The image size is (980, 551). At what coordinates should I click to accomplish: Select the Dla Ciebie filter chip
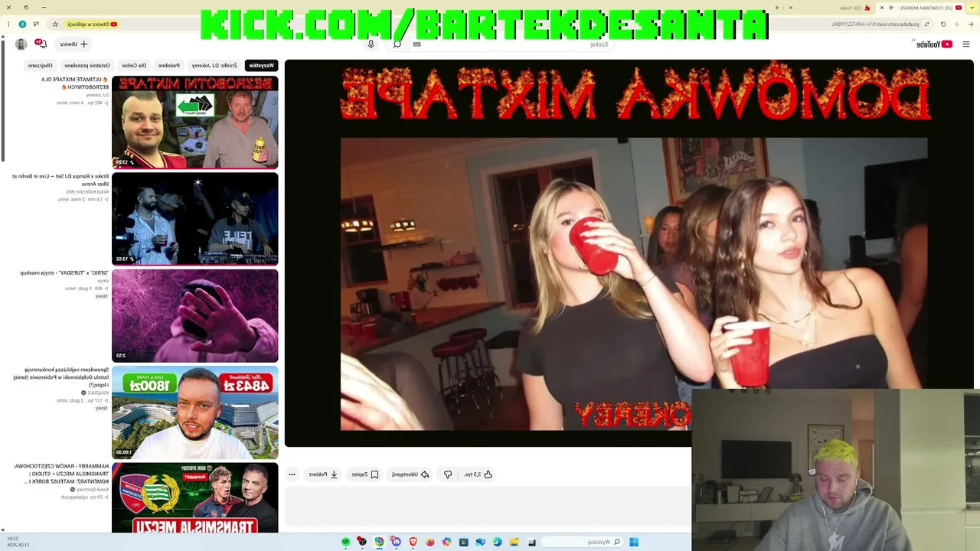coord(133,66)
